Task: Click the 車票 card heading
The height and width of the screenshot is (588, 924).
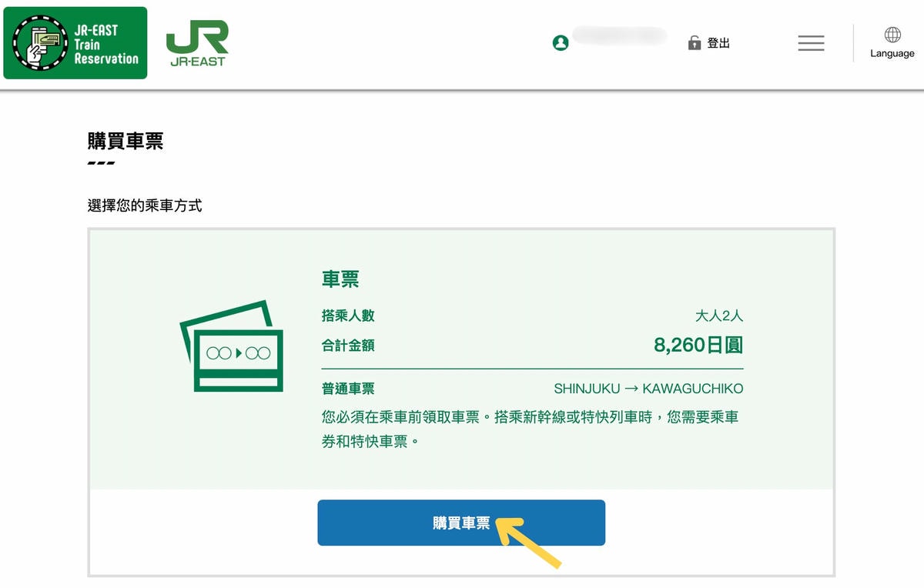Action: pyautogui.click(x=340, y=279)
